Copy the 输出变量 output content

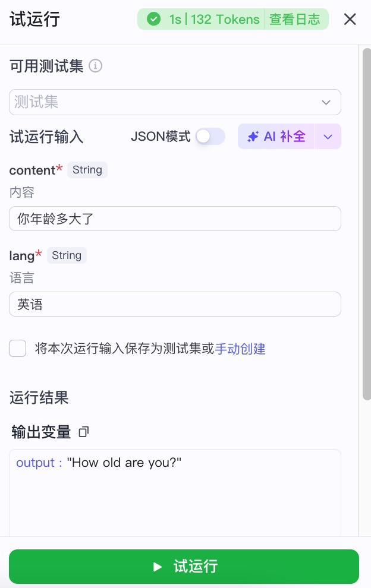coord(83,432)
